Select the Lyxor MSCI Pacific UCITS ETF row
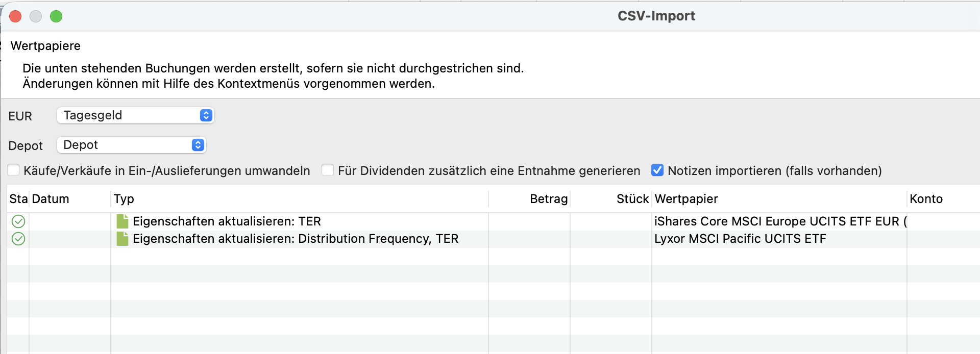This screenshot has height=354, width=980. 494,239
